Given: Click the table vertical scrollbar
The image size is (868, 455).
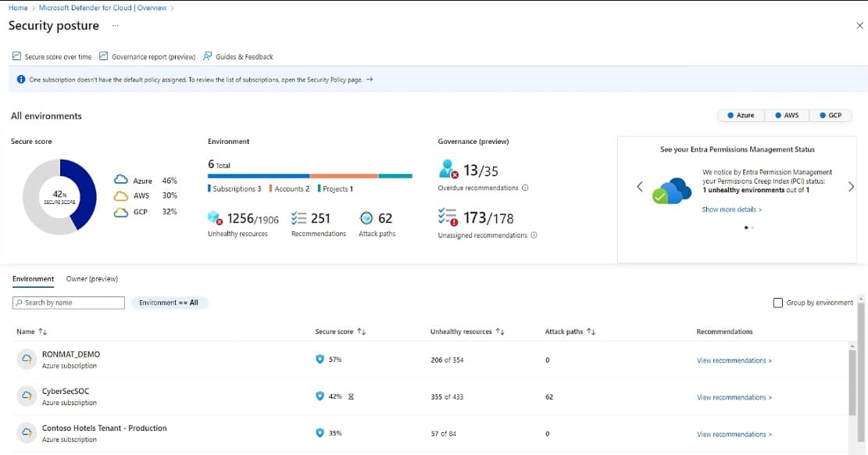Looking at the screenshot, I should [x=852, y=382].
